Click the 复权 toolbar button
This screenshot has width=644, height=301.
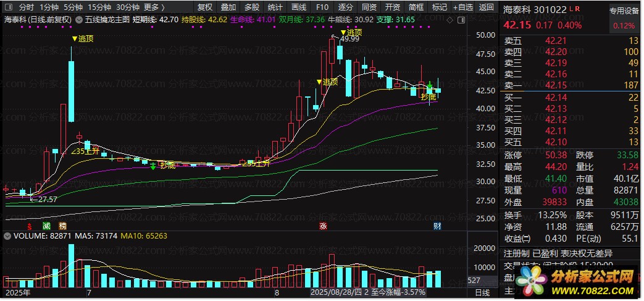coord(205,7)
